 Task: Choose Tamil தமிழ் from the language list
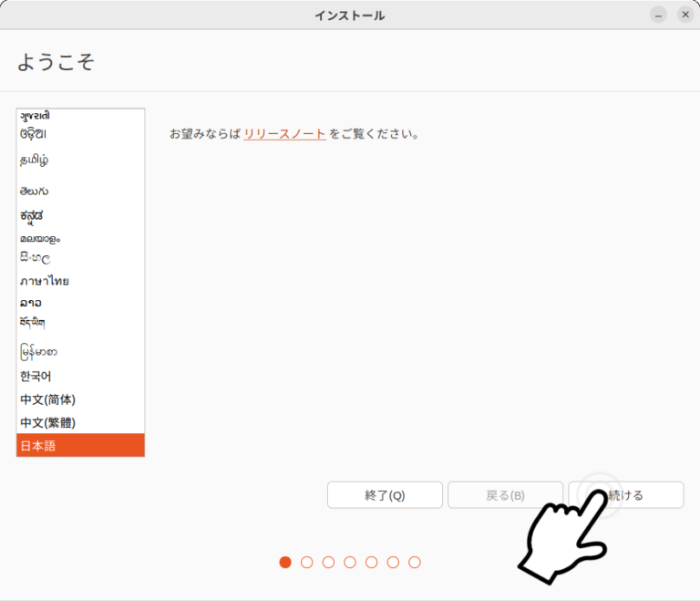pos(80,161)
